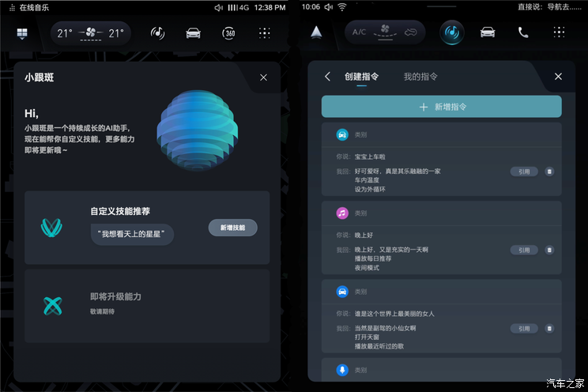The height and width of the screenshot is (392, 588).
Task: Select the text 打开天窗
Action: [x=367, y=337]
